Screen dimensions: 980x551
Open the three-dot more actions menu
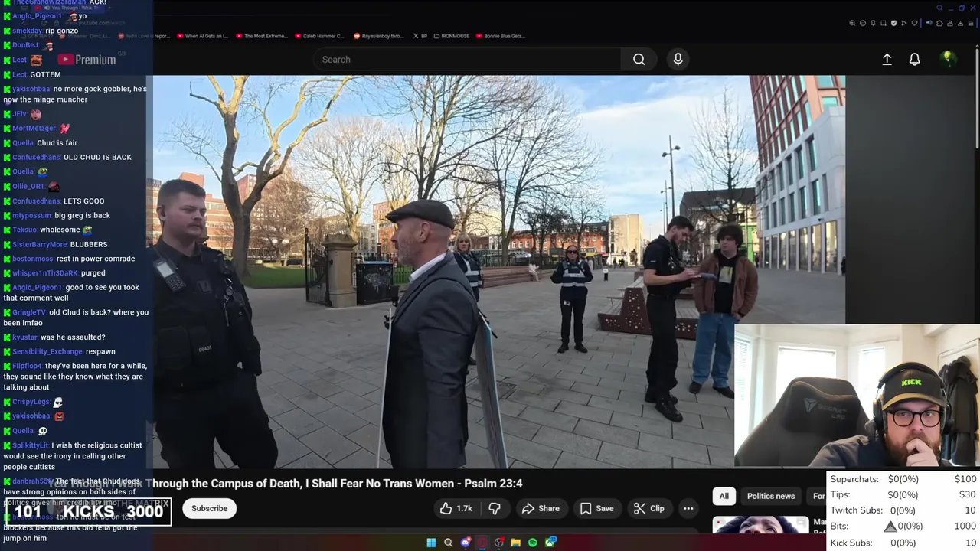coord(688,508)
